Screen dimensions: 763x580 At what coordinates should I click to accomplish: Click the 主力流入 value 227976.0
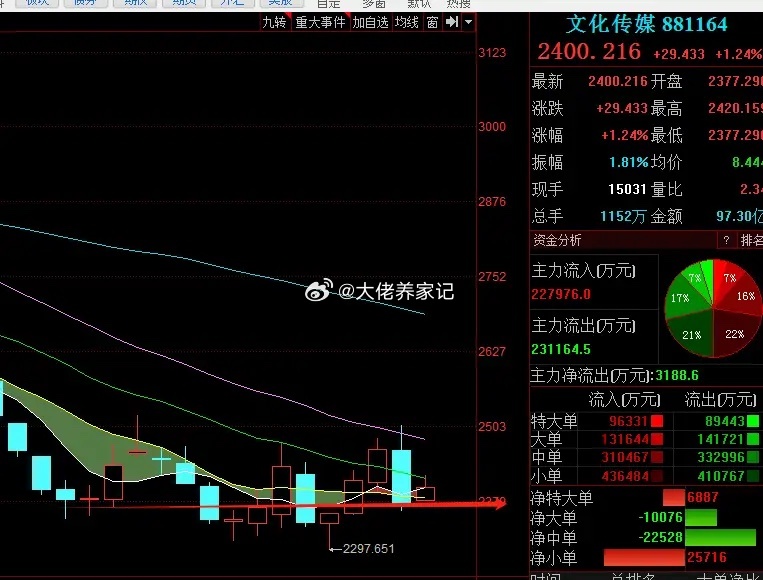coord(561,294)
